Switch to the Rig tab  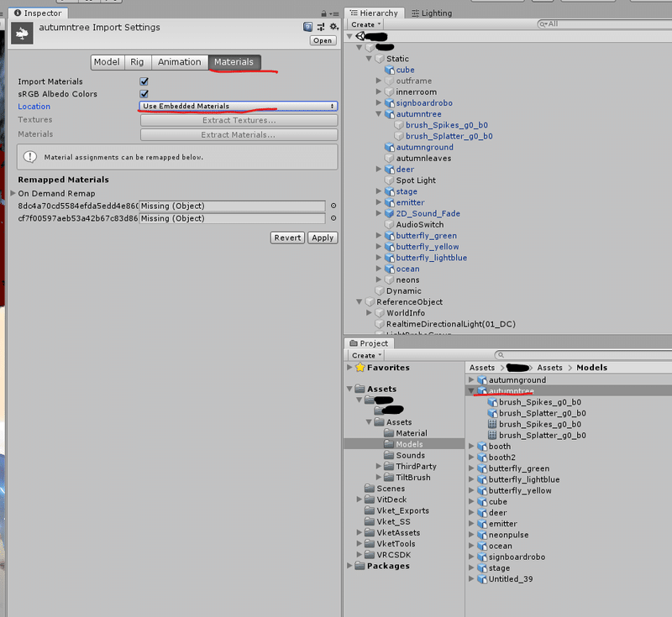pos(138,62)
